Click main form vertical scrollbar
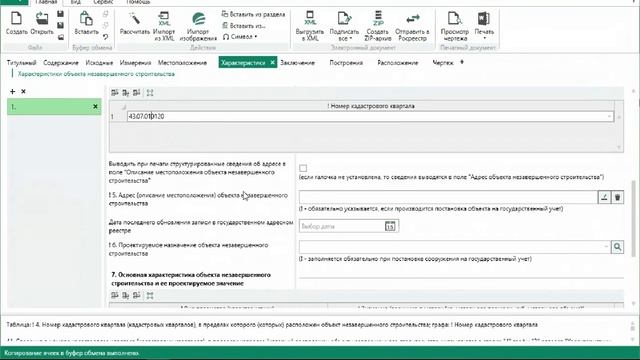Screen dimensions: 640x360 [x=633, y=218]
